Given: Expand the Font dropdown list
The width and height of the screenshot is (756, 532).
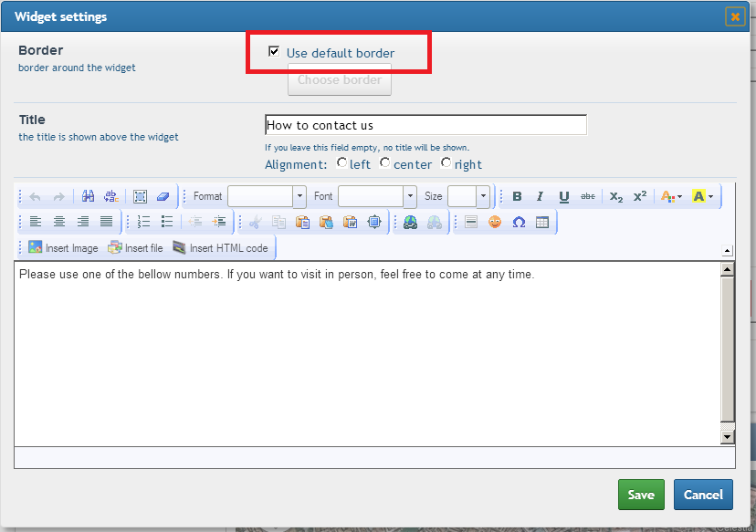Looking at the screenshot, I should click(410, 197).
